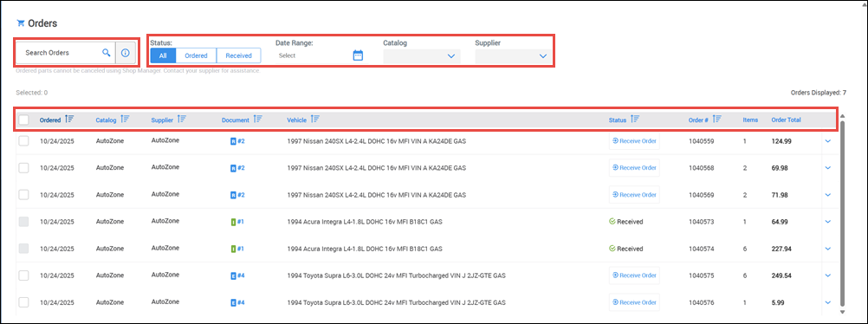Open document #4 icon for order 1040575

pos(233,275)
